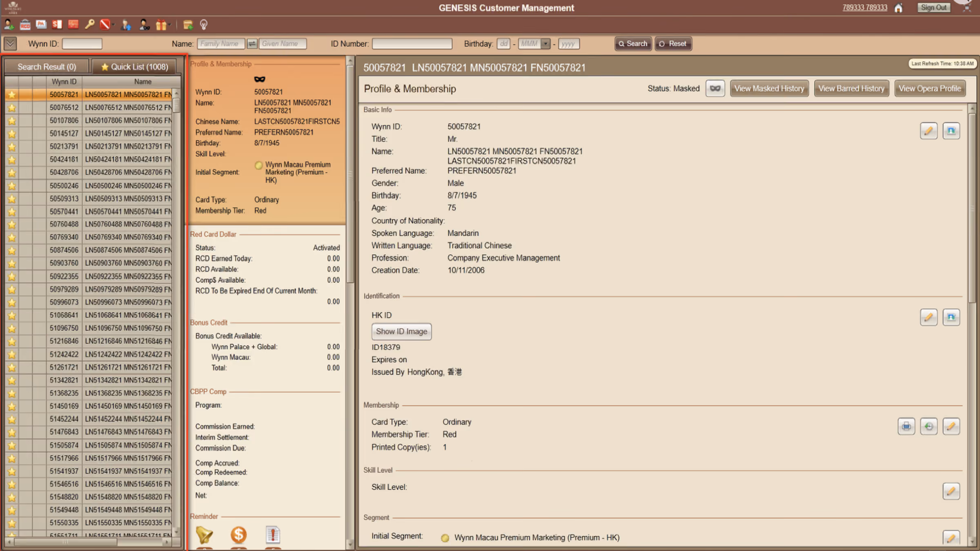Switch to Search Result (0) tab
The height and width of the screenshot is (551, 980).
tap(47, 67)
